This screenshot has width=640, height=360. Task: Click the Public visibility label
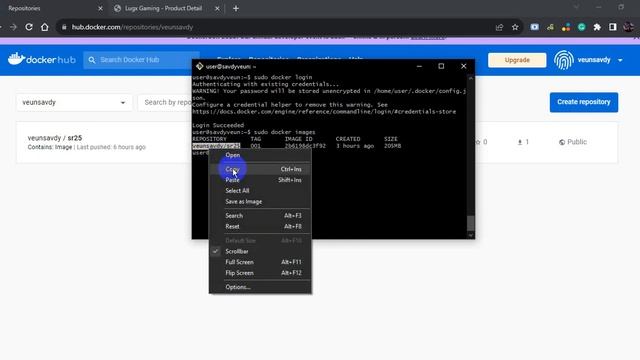(577, 142)
